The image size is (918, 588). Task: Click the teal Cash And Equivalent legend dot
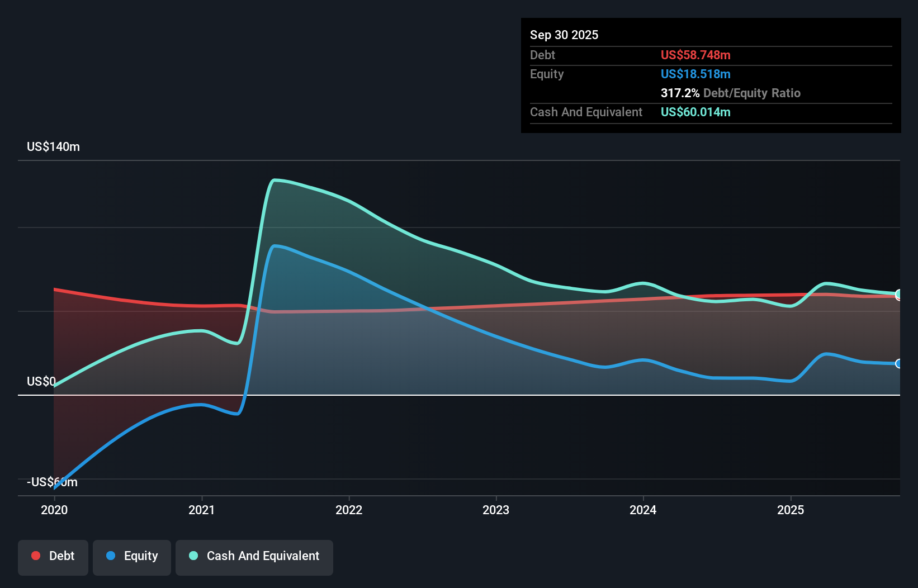point(193,556)
